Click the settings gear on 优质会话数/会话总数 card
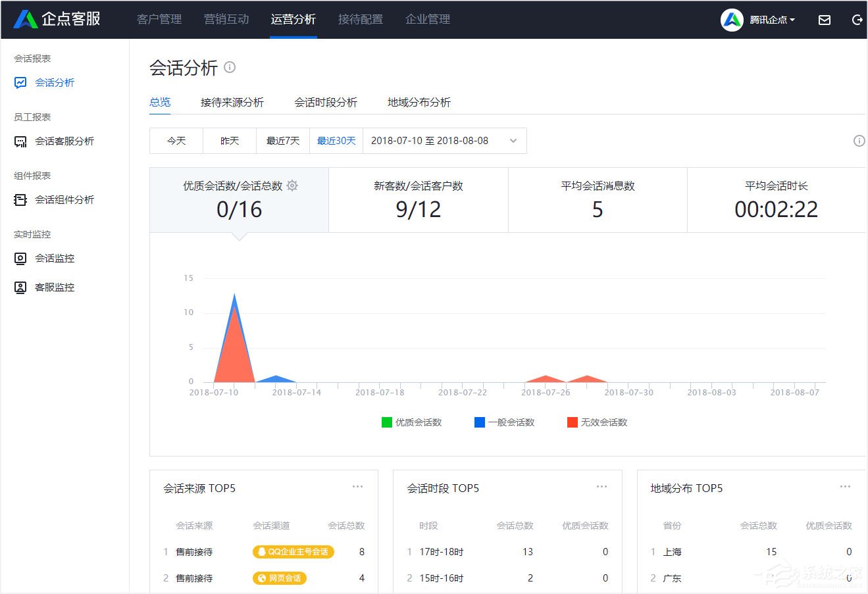 click(x=292, y=186)
